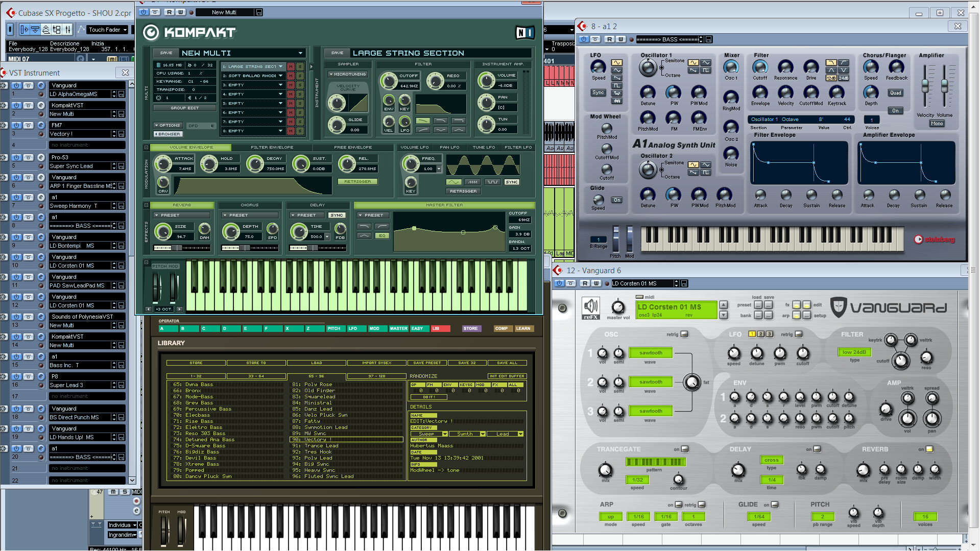980x551 pixels.
Task: Click the Kompakt low-pass filter shape icon
Action: [x=423, y=121]
